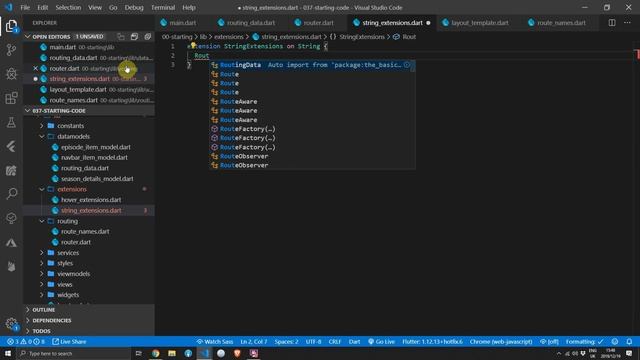This screenshot has width=640, height=360.
Task: Select the RoutingData suggestion
Action: tap(313, 65)
